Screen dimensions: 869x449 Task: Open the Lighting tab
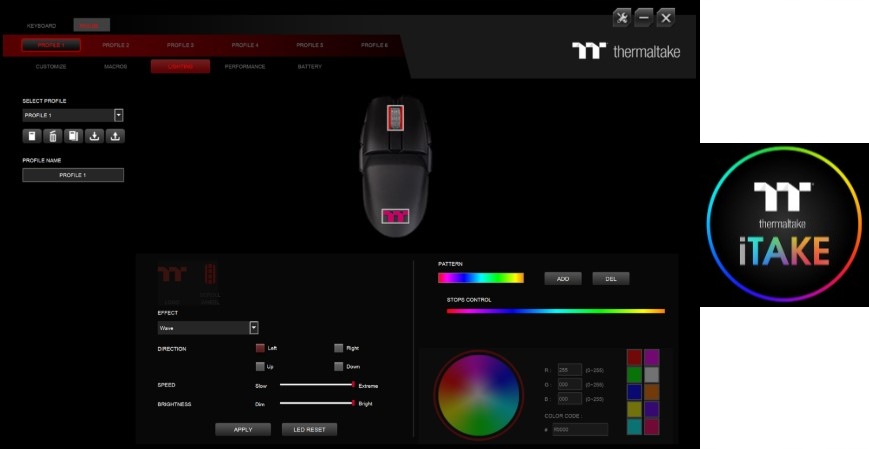[180, 67]
